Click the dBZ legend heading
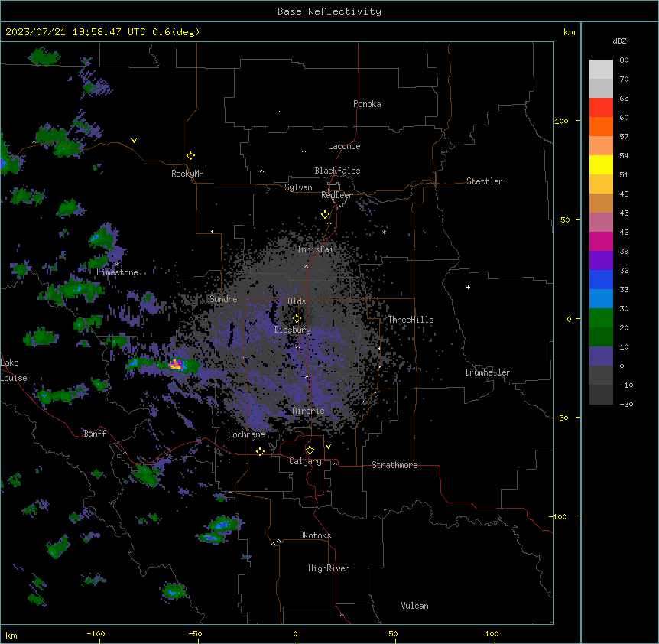Screen dimensions: 659x644 point(619,41)
